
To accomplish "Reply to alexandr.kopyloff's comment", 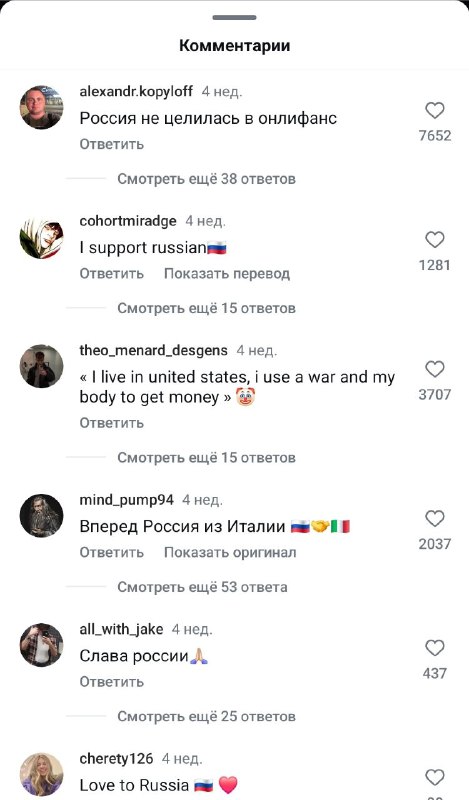I will coord(112,144).
